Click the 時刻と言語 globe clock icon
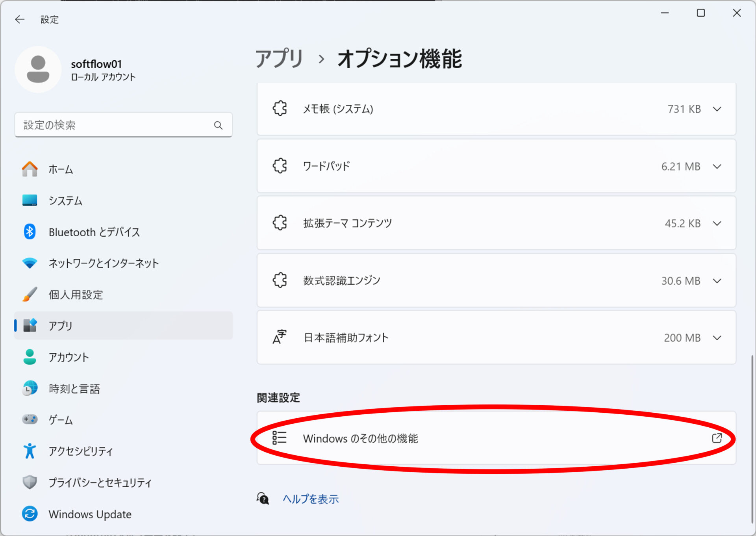Image resolution: width=756 pixels, height=536 pixels. click(x=30, y=388)
